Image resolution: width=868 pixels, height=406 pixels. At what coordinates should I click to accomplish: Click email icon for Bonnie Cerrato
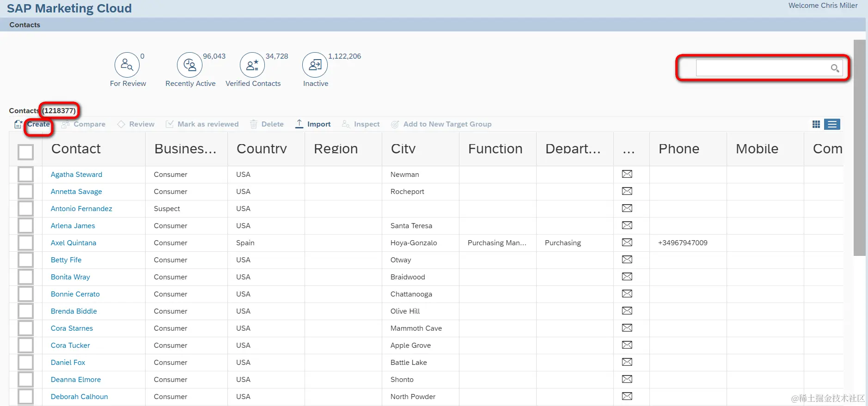tap(627, 294)
